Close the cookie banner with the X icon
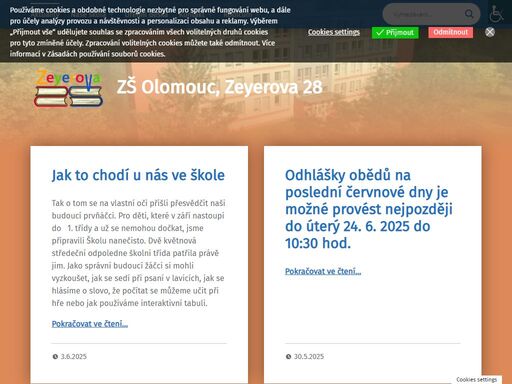Image resolution: width=512 pixels, height=384 pixels. click(x=490, y=32)
